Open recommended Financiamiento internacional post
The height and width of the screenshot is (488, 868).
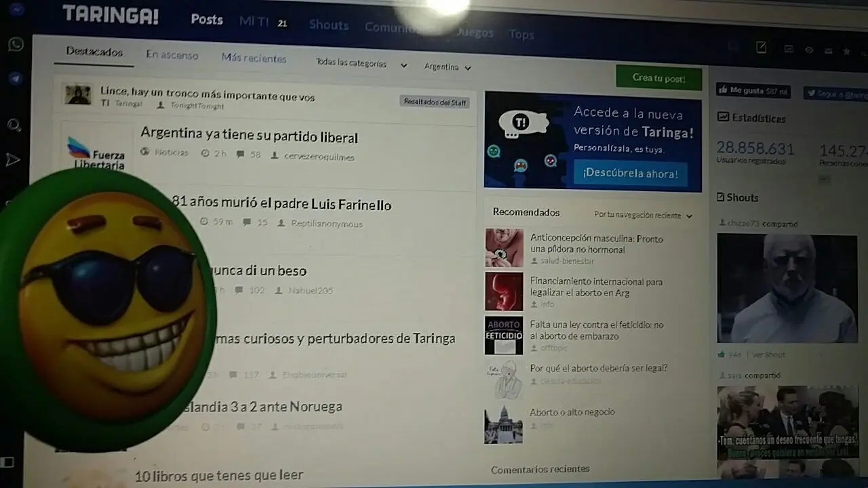(x=596, y=287)
